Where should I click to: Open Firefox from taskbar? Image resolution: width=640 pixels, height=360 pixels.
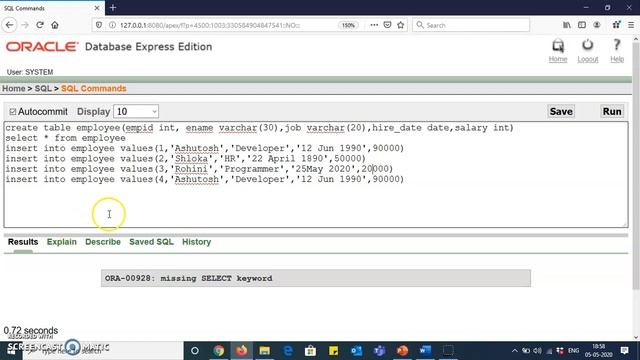coord(242,350)
